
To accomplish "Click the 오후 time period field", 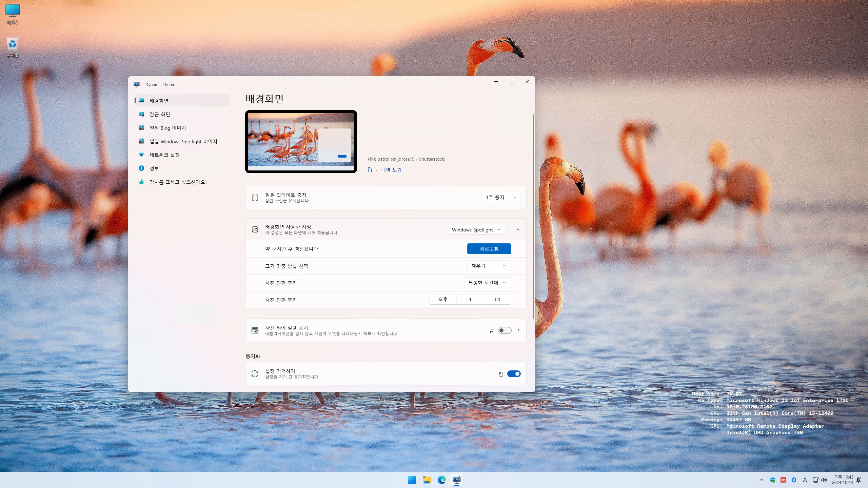I will [x=443, y=300].
